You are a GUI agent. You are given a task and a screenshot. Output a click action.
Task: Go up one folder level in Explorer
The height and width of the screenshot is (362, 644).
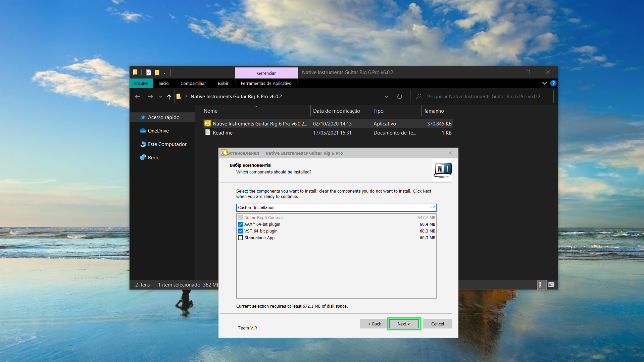tap(169, 97)
